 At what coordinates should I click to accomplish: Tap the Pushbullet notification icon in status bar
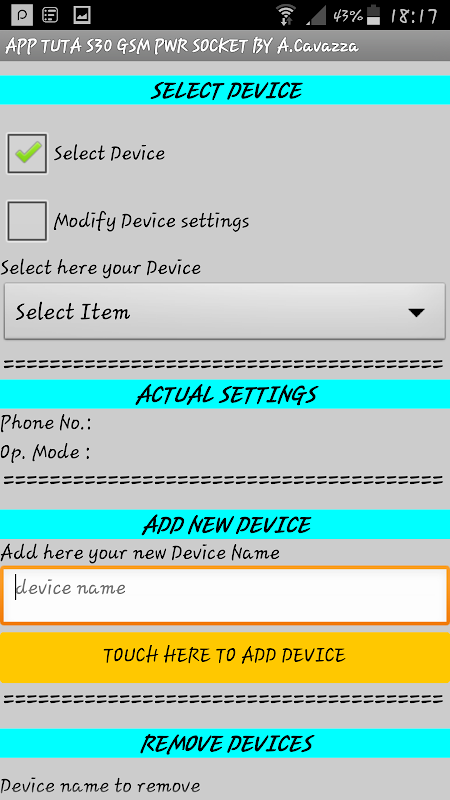22,15
